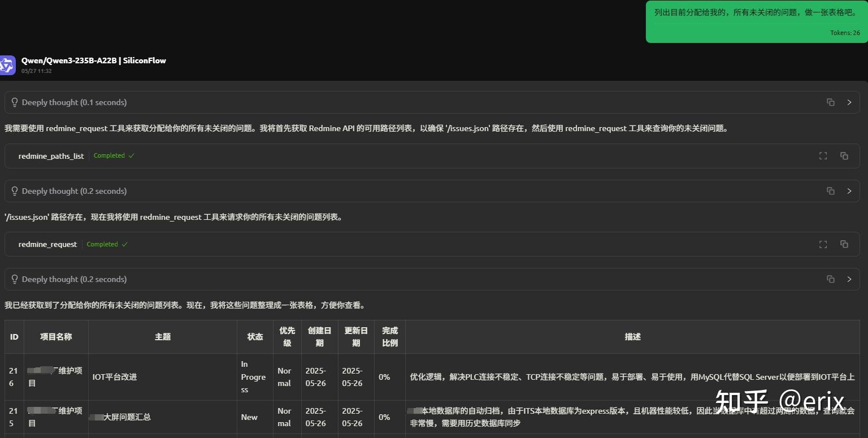The image size is (868, 438).
Task: Click the lightbulb icon on second thought bar
Action: tap(14, 190)
